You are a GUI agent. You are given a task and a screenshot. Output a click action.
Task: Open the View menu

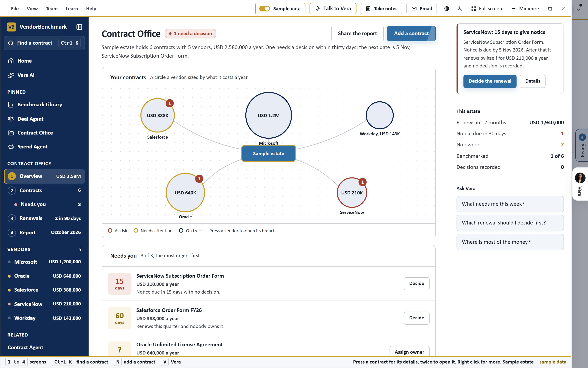(x=32, y=9)
